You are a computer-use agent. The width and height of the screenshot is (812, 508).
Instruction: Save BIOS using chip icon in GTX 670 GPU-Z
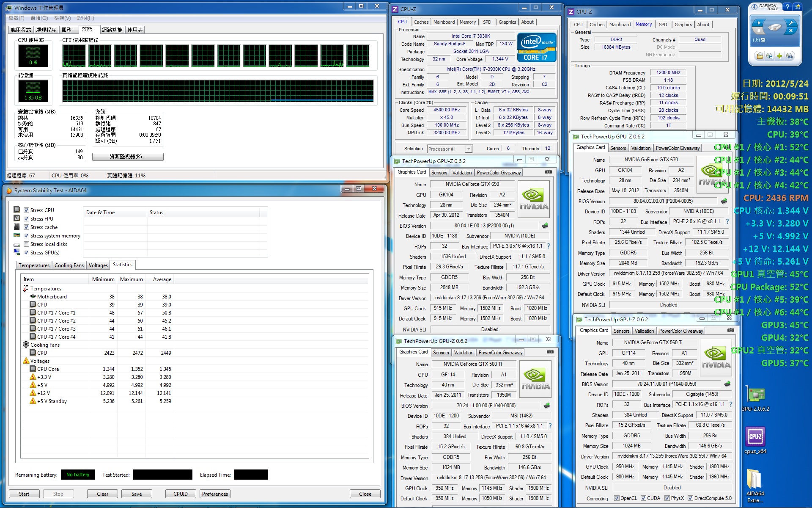tap(724, 201)
